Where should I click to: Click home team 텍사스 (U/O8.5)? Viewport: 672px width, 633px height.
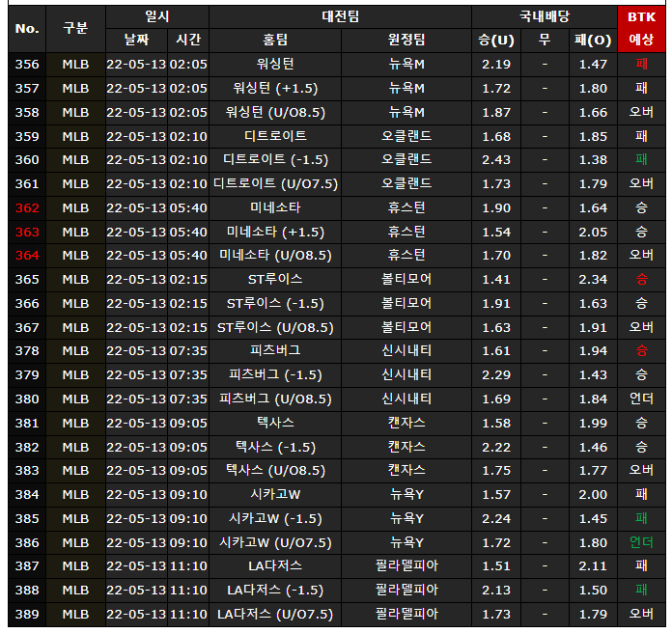275,471
